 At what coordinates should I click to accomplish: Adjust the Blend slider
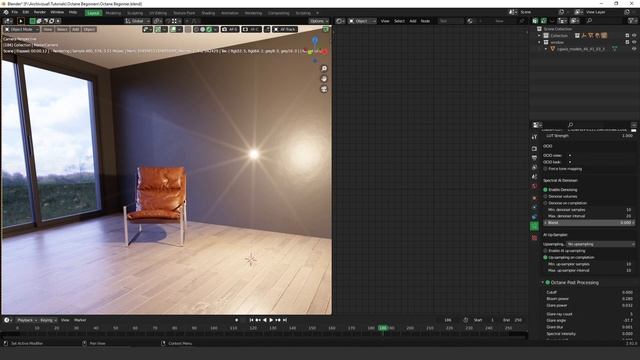click(590, 223)
